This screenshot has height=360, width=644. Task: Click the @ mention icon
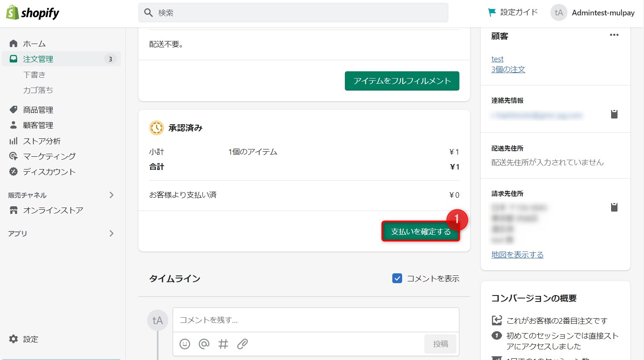(x=204, y=344)
